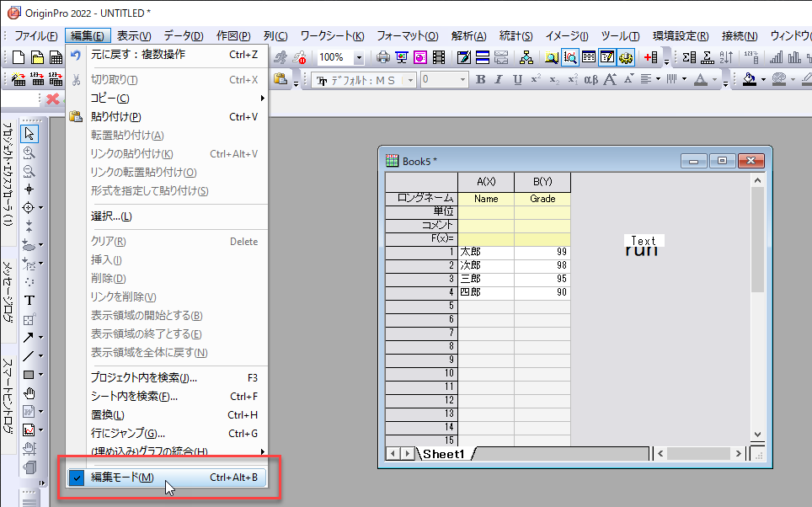The width and height of the screenshot is (812, 507).
Task: Open the Code Builder icon
Action: tap(464, 57)
